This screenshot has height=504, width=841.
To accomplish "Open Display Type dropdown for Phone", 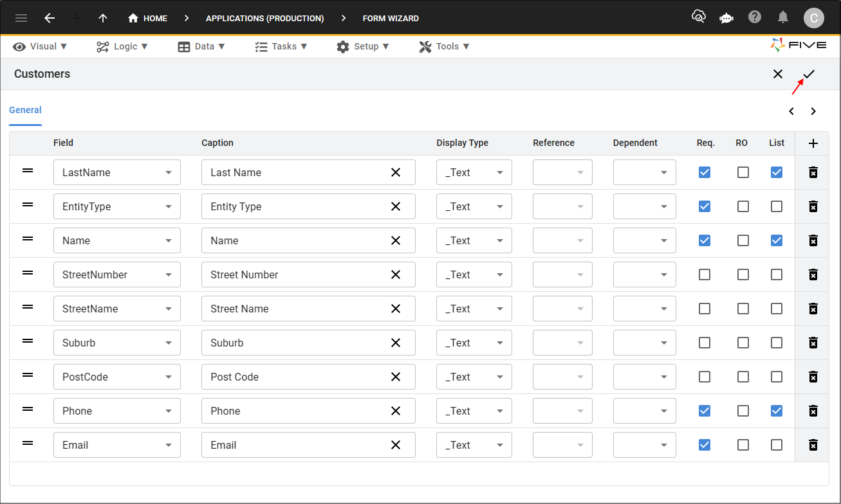I will (474, 411).
